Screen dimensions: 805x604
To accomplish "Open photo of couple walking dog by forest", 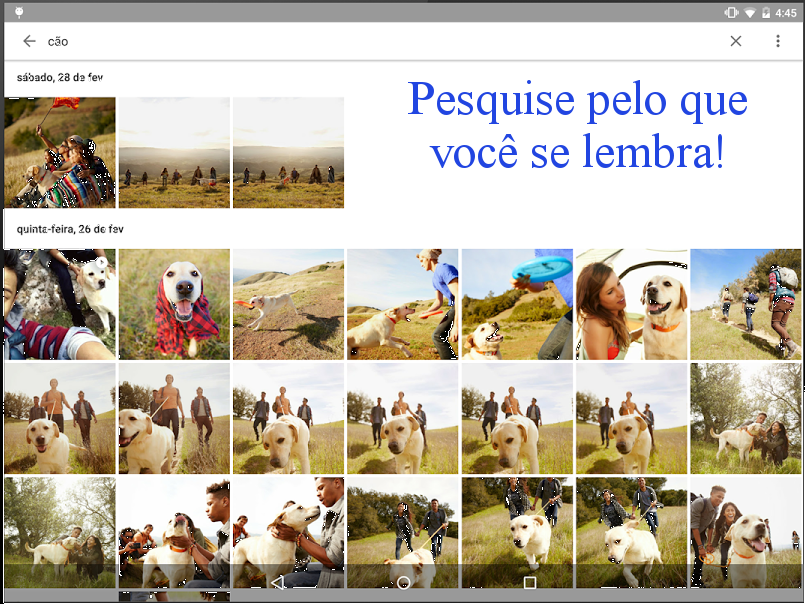I will [402, 532].
